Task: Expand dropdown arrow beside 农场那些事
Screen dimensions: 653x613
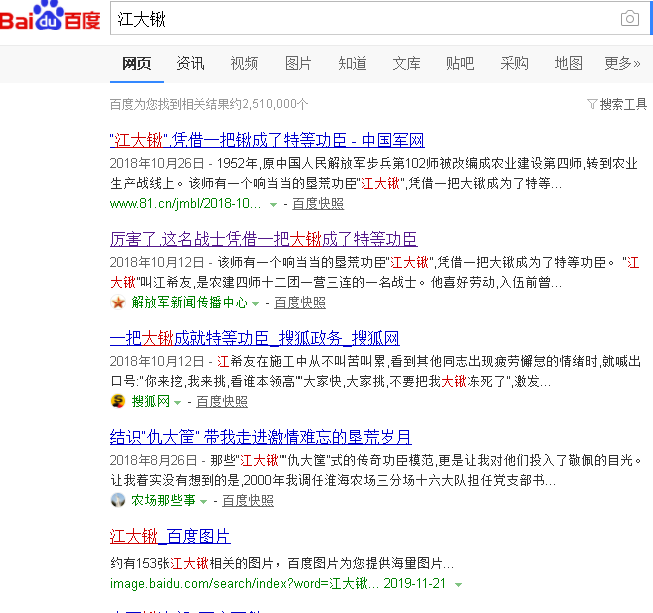Action: tap(204, 501)
